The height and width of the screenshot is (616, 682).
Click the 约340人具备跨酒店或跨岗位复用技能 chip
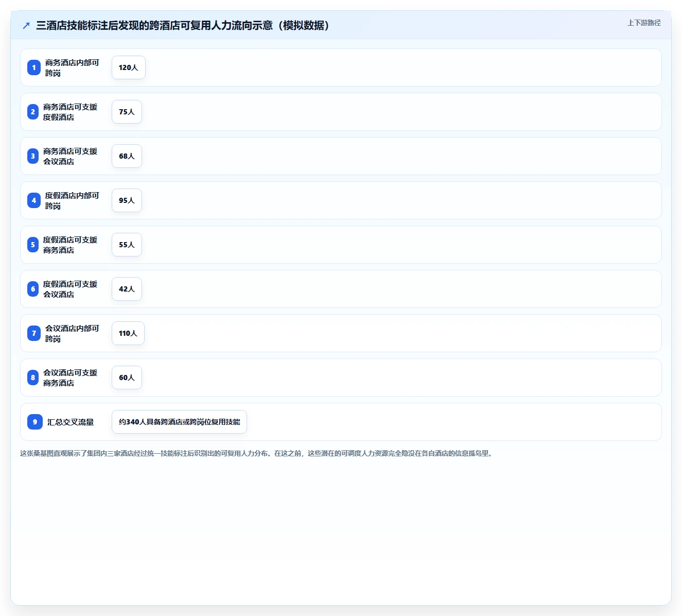pos(179,422)
